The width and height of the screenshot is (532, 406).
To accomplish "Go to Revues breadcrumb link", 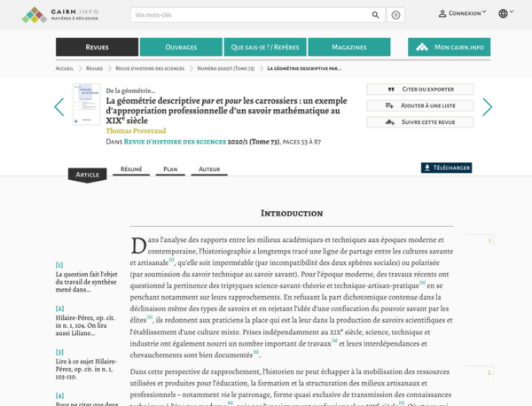I will tap(94, 68).
